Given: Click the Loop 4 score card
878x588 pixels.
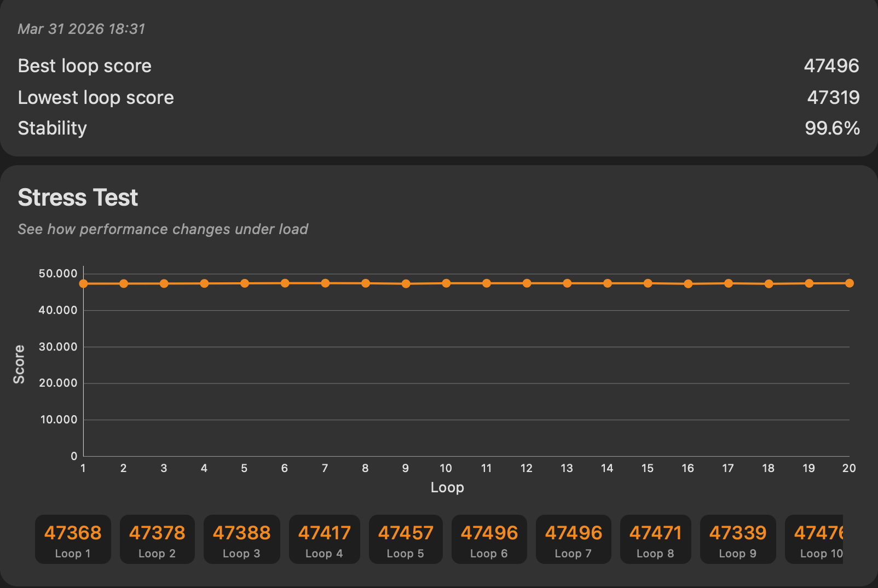Looking at the screenshot, I should [x=324, y=539].
